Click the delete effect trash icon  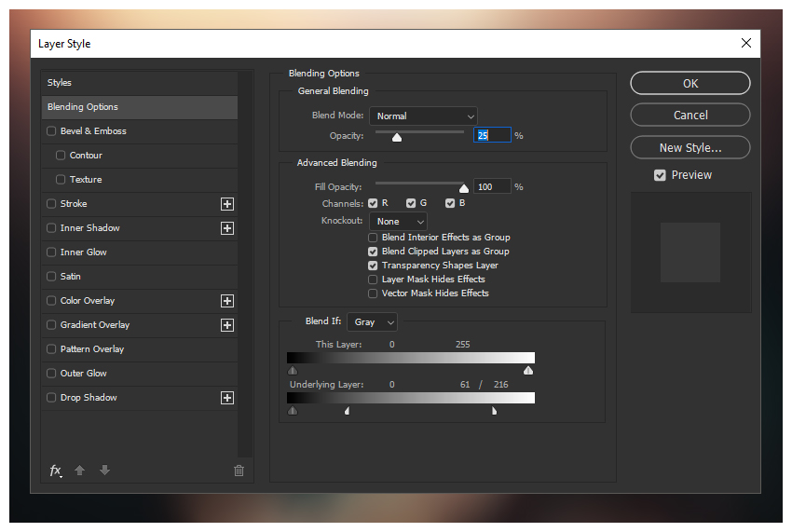point(239,471)
